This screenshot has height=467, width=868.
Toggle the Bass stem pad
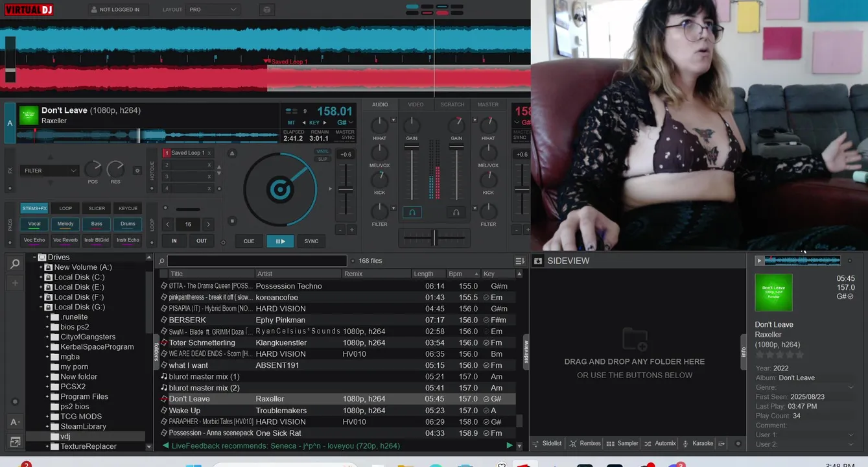tap(97, 224)
